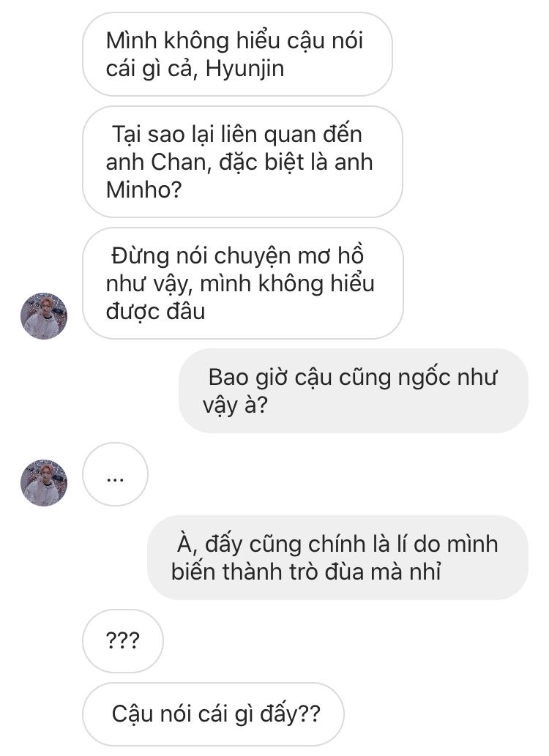
Task: Select the 'Mình không hiểu cậu nói' message bubble
Action: 237,54
